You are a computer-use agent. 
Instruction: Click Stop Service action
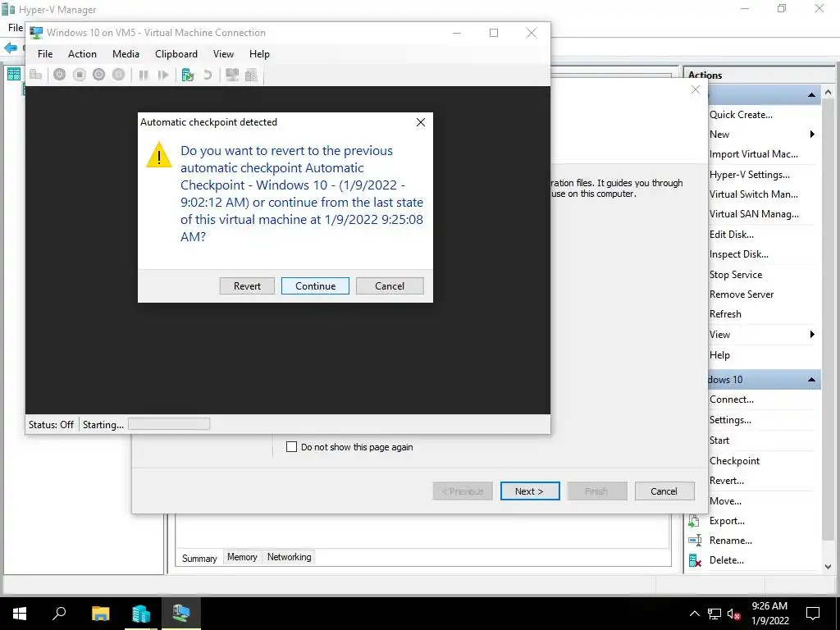736,274
